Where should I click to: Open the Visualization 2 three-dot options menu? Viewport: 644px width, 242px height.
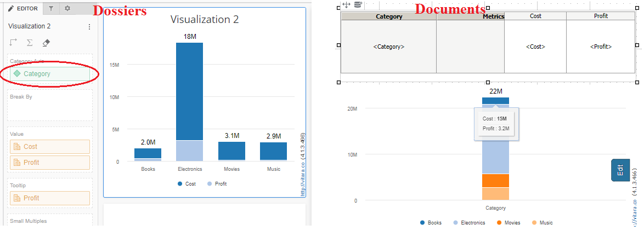[x=89, y=26]
